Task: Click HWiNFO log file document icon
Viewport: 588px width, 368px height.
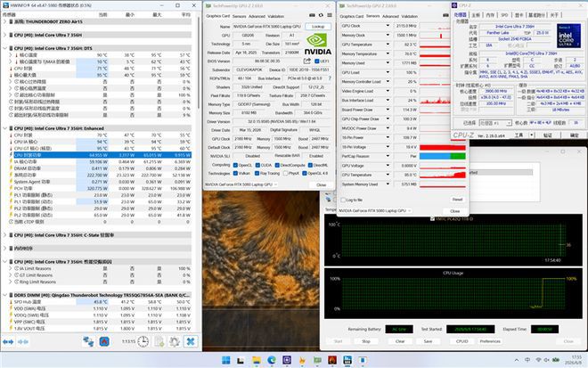Action: (x=159, y=342)
